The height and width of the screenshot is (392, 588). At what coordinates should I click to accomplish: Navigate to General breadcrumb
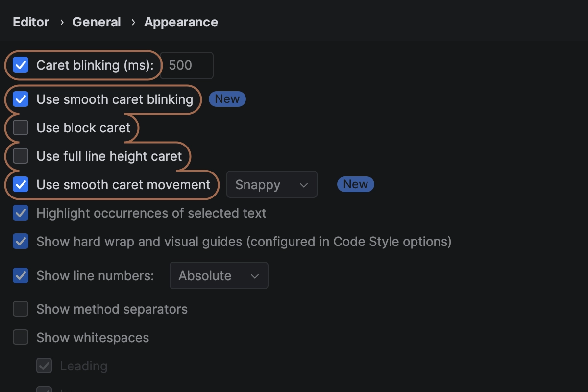click(x=97, y=22)
